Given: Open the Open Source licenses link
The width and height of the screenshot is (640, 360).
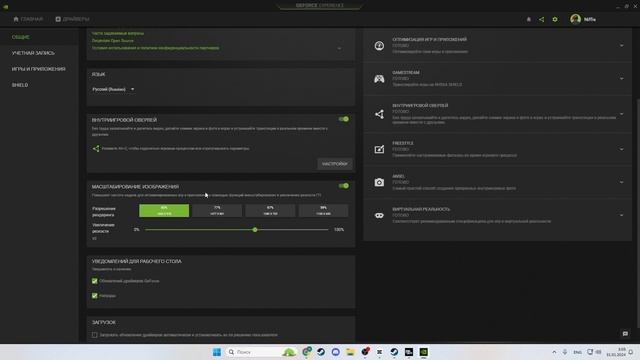Looking at the screenshot, I should click(x=113, y=41).
